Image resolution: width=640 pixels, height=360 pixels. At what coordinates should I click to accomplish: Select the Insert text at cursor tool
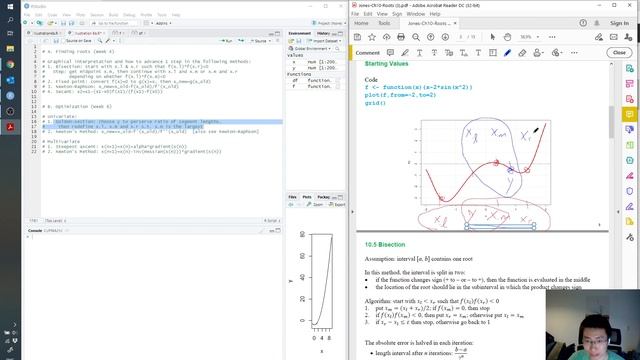point(464,53)
